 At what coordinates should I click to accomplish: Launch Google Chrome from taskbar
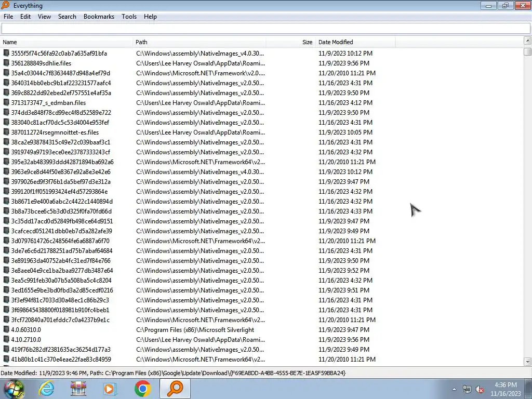point(142,389)
